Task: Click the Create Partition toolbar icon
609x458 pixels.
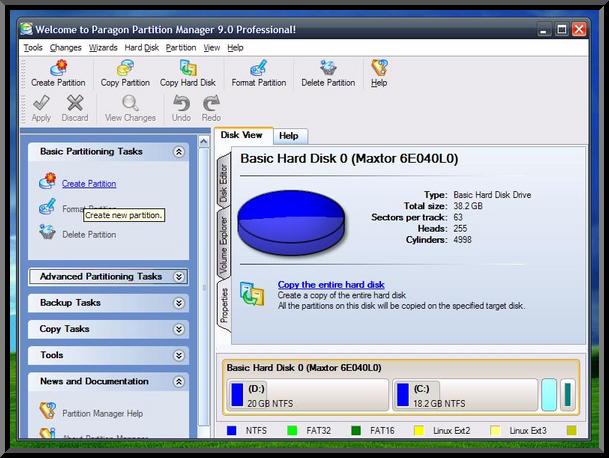Action: tap(59, 68)
